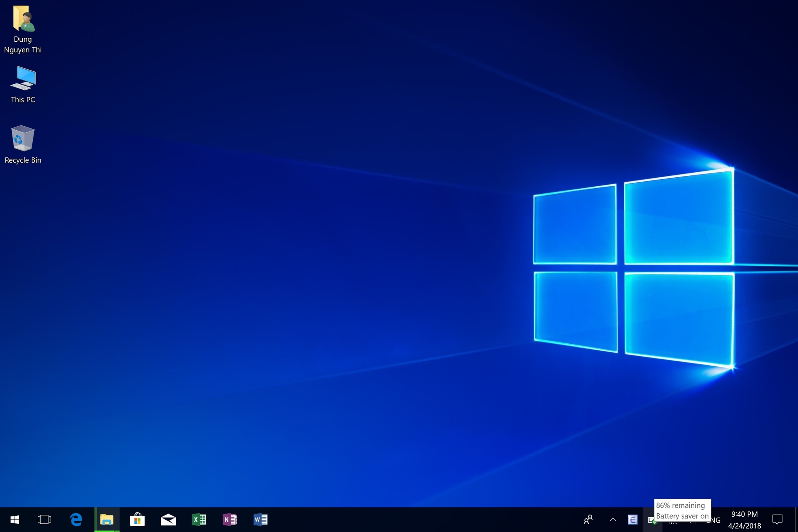Open the Action Center notifications

pos(777,520)
